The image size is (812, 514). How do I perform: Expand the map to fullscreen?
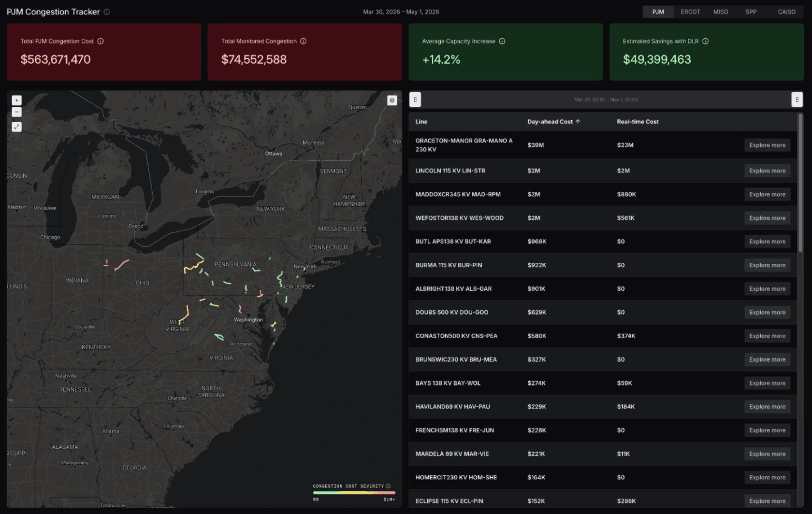[x=16, y=127]
